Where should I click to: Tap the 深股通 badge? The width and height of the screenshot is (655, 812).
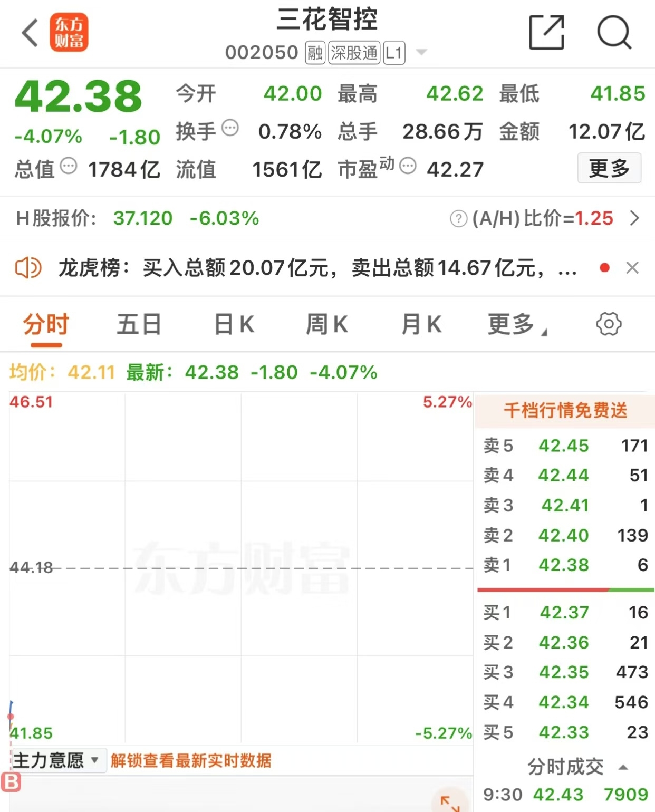tap(354, 53)
